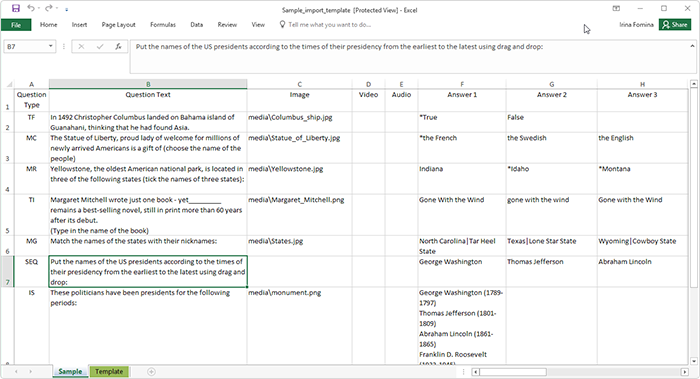
Task: Click the Thomas Jefferson cell in row 7
Action: tap(552, 272)
